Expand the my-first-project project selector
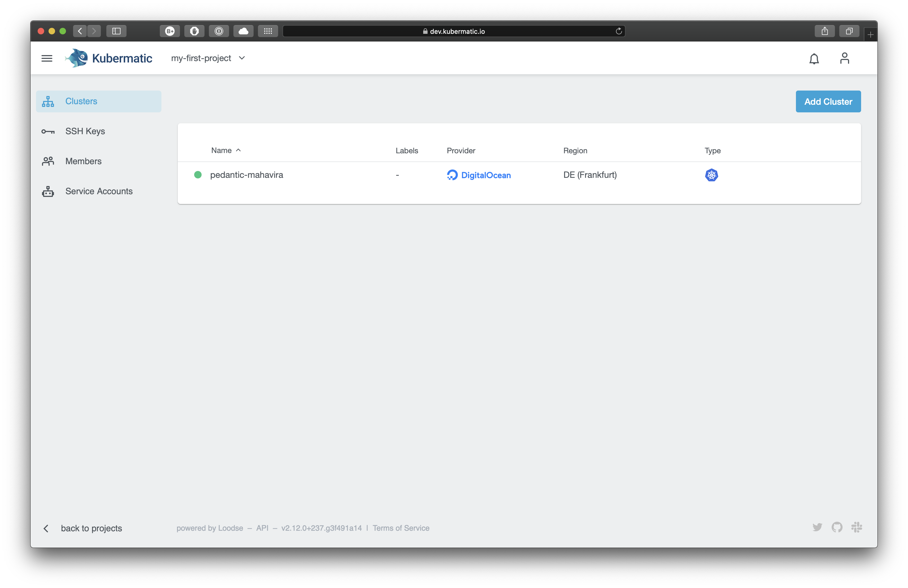The image size is (908, 588). click(x=208, y=58)
